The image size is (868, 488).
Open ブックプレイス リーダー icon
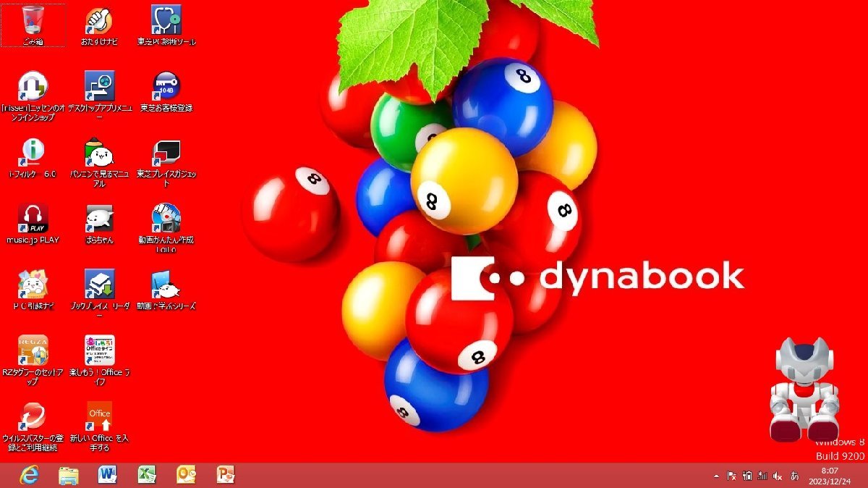pos(99,293)
